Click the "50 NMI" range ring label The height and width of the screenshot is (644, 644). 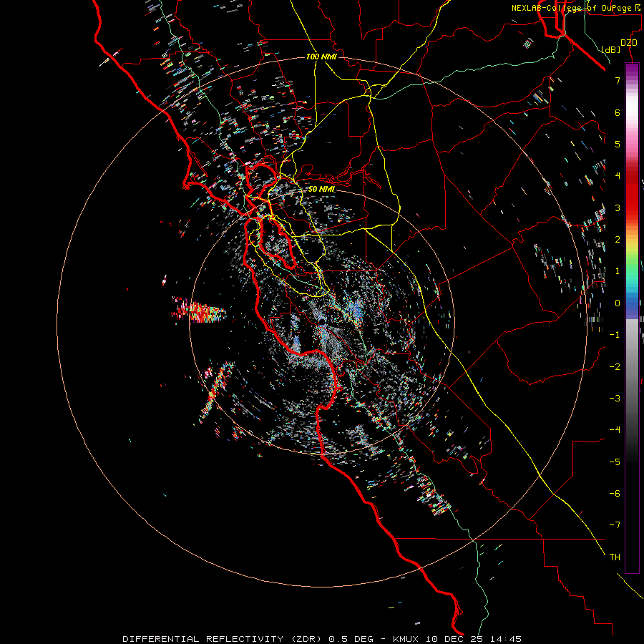[x=321, y=190]
